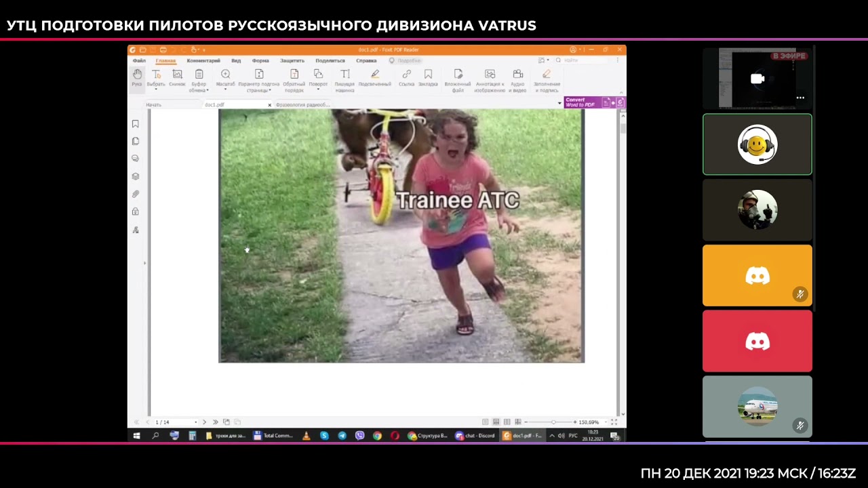Switch to the Поделиться ribbon tab
868x488 pixels.
coord(330,60)
